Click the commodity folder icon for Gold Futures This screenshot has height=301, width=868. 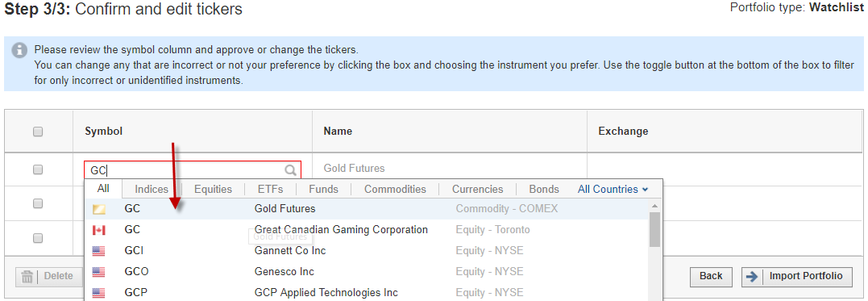pyautogui.click(x=98, y=209)
